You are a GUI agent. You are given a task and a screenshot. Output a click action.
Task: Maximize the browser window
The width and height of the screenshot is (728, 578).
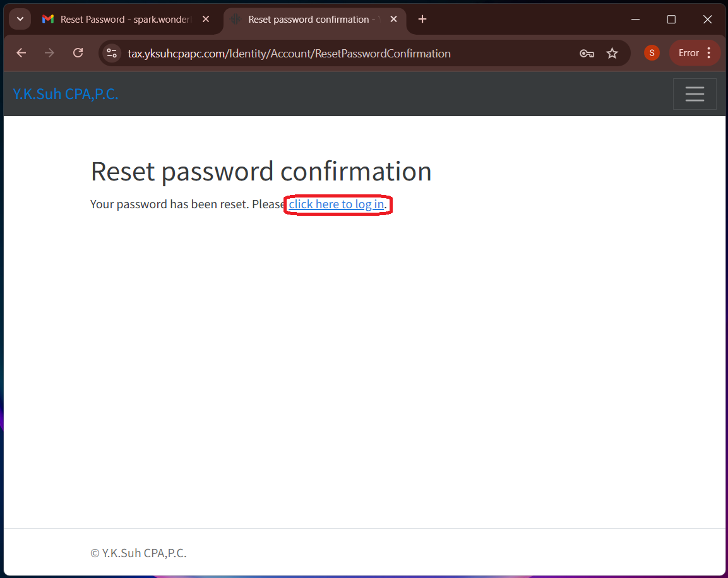click(671, 19)
